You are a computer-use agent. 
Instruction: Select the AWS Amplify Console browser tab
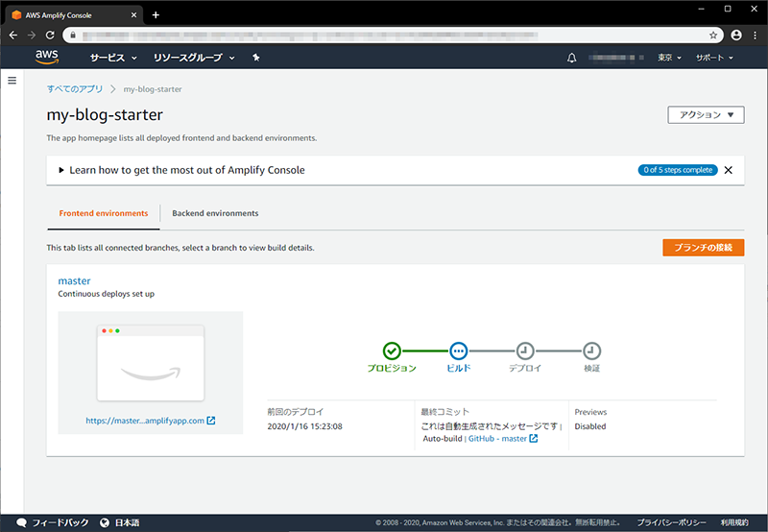tap(74, 15)
